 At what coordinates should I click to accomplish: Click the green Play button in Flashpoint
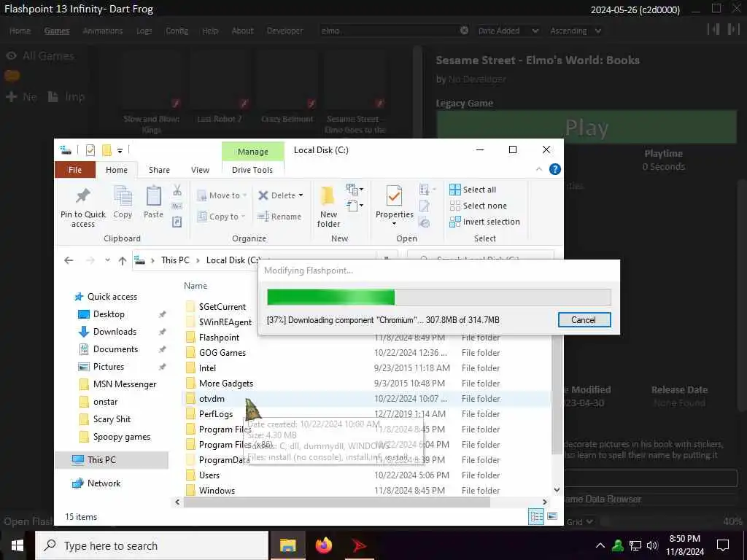tap(587, 128)
